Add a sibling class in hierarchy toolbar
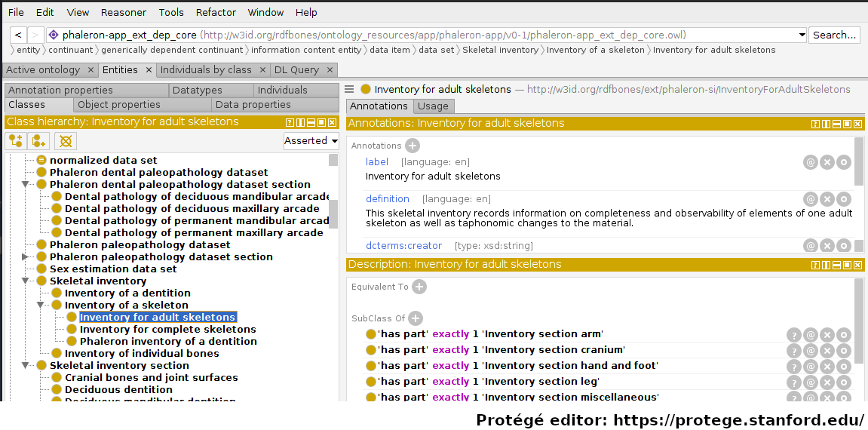Image resolution: width=868 pixels, height=430 pixels. 40,141
